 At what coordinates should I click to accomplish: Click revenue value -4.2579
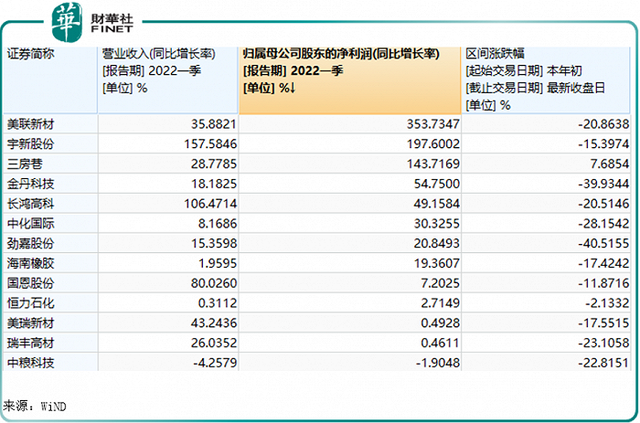click(216, 363)
